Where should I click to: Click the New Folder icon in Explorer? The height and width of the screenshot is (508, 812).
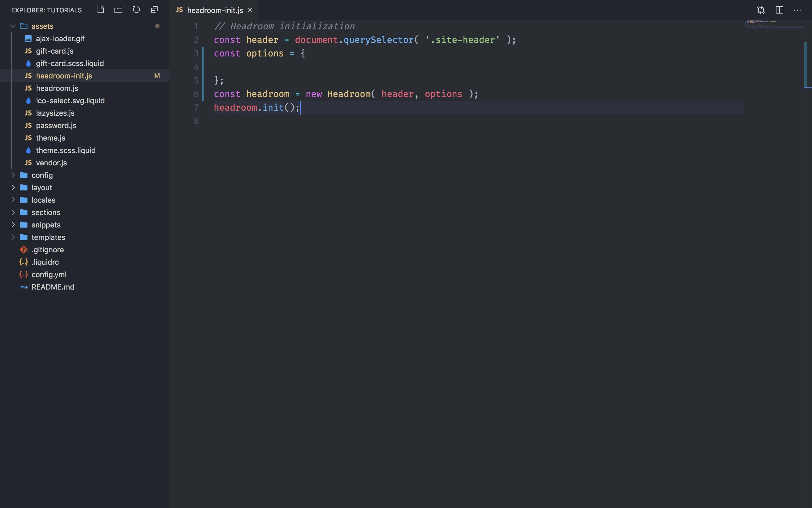[118, 9]
